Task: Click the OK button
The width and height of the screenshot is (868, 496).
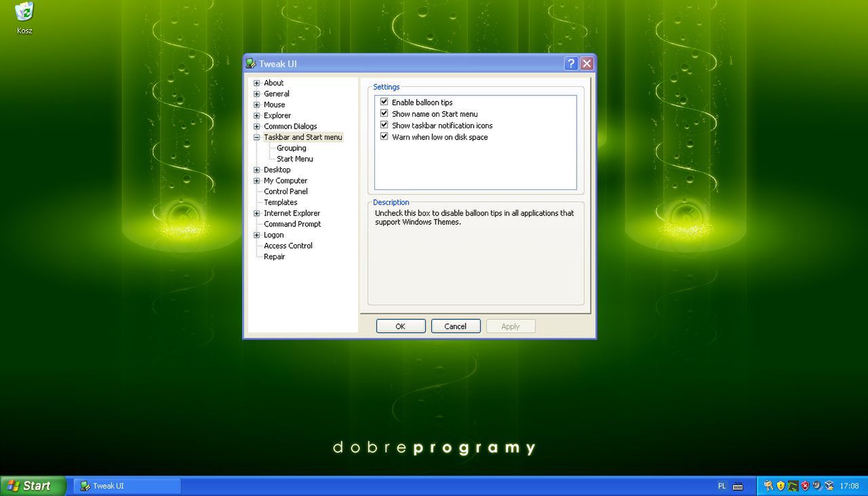Action: [400, 326]
